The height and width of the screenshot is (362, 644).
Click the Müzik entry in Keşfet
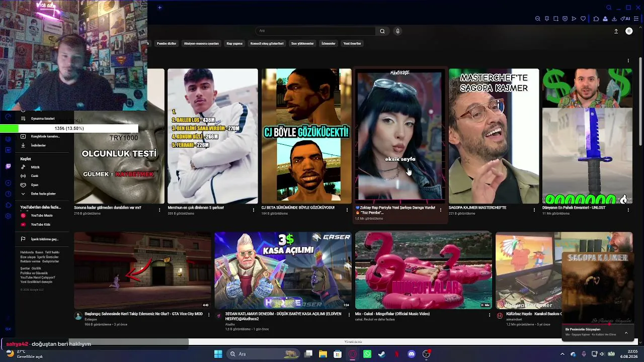tap(35, 167)
